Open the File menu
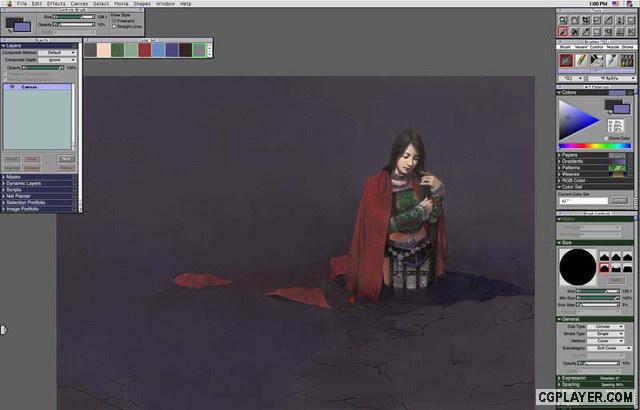Screen dimensions: 640x410 click(x=22, y=3)
